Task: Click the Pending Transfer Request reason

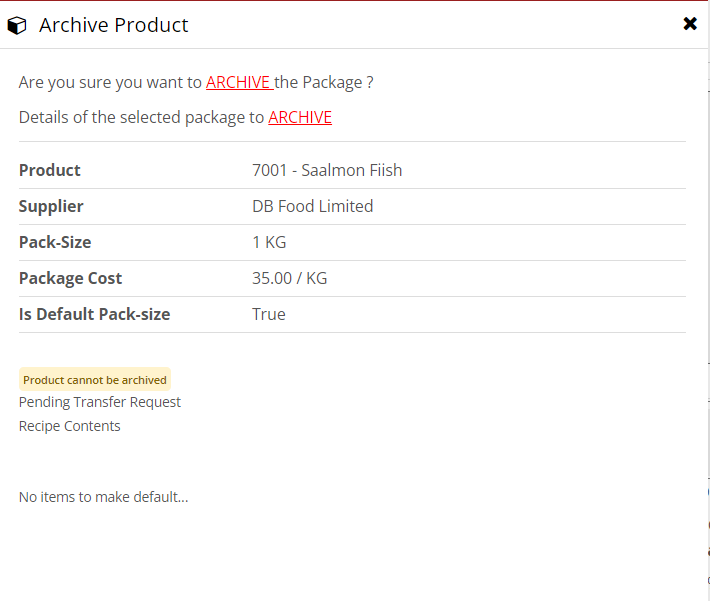Action: click(100, 402)
